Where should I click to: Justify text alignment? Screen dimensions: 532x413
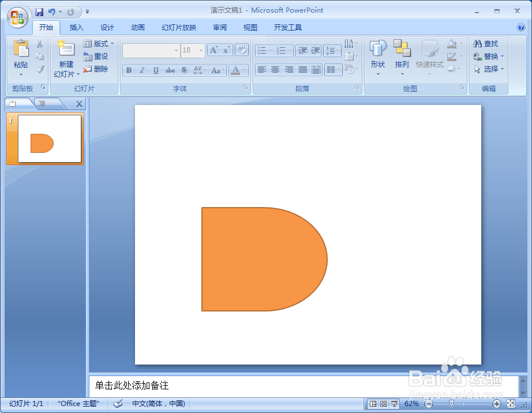303,70
